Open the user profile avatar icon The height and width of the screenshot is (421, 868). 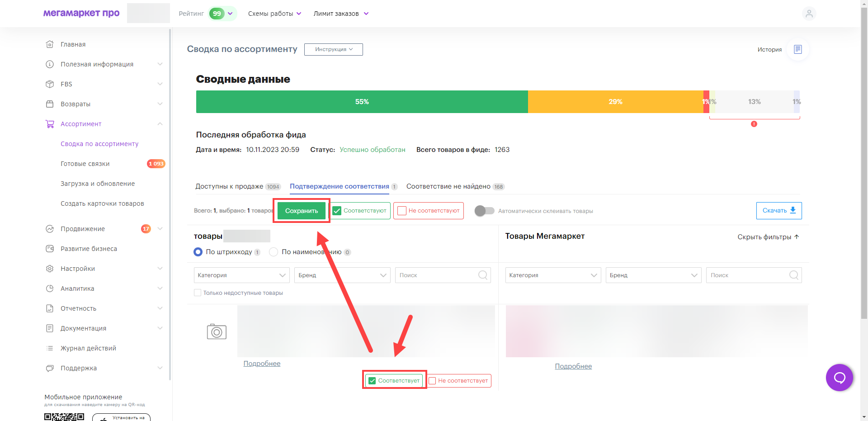(809, 14)
